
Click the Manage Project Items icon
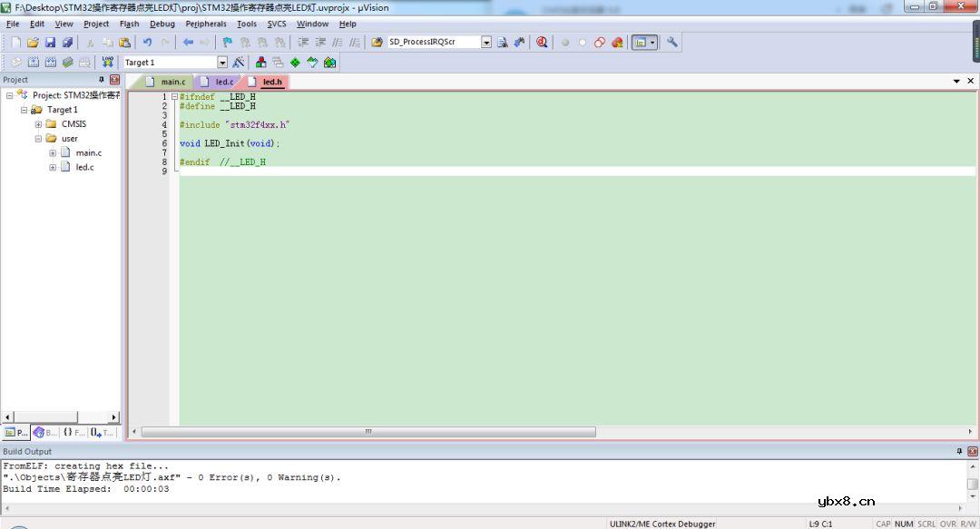pyautogui.click(x=260, y=63)
